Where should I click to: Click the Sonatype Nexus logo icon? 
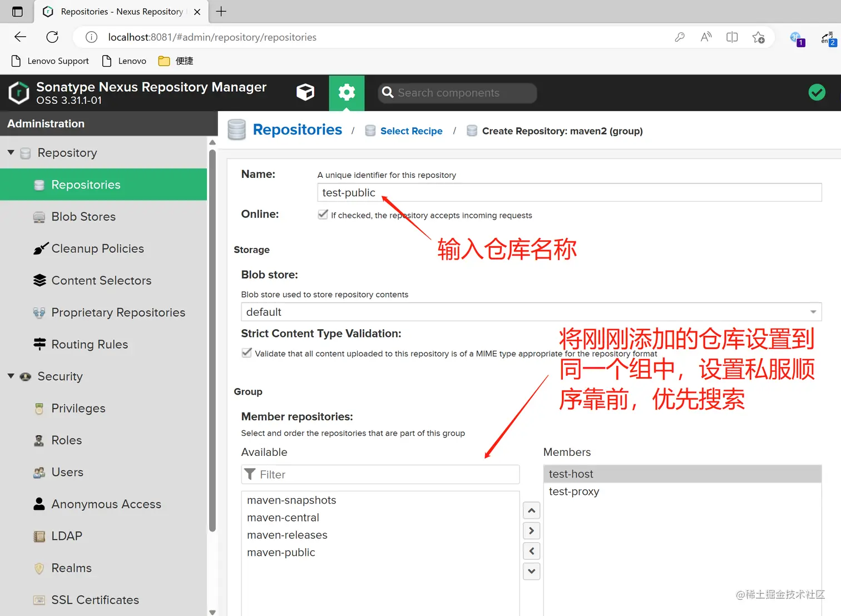(19, 93)
